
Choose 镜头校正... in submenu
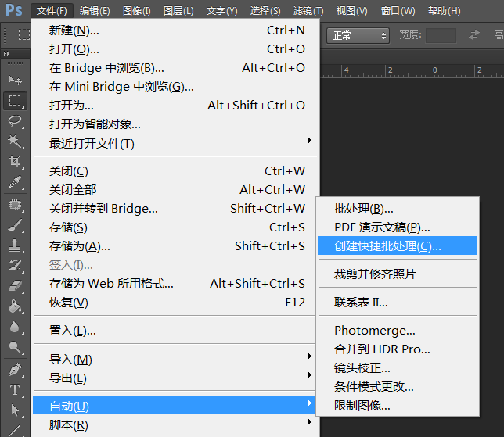pos(398,368)
